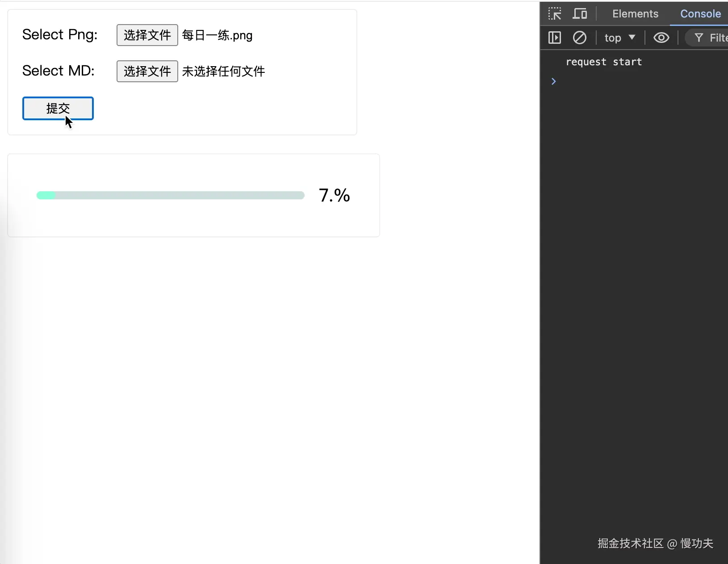Toggle the device toolbar icon
728x564 pixels.
[x=580, y=14]
